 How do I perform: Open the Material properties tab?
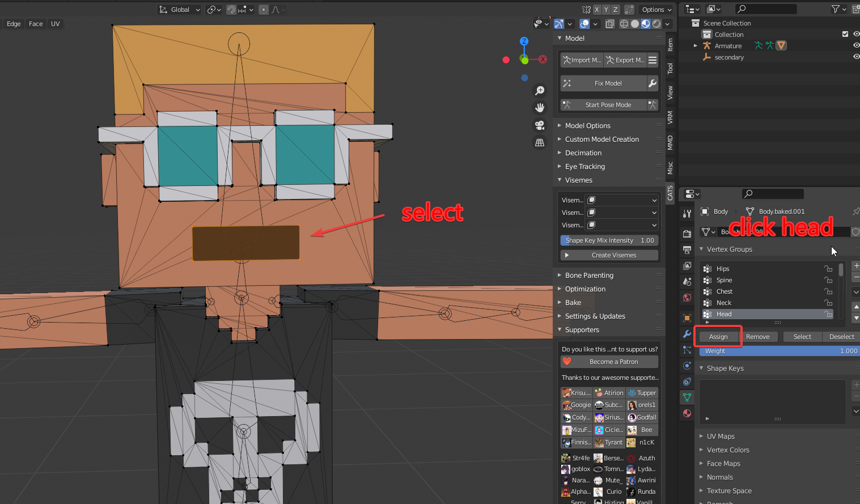[687, 413]
